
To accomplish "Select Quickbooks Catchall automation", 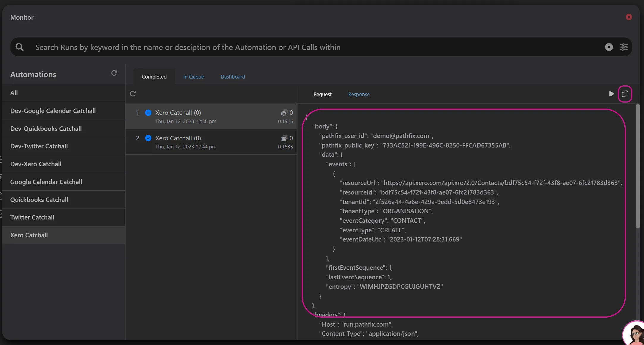I will 64,200.
